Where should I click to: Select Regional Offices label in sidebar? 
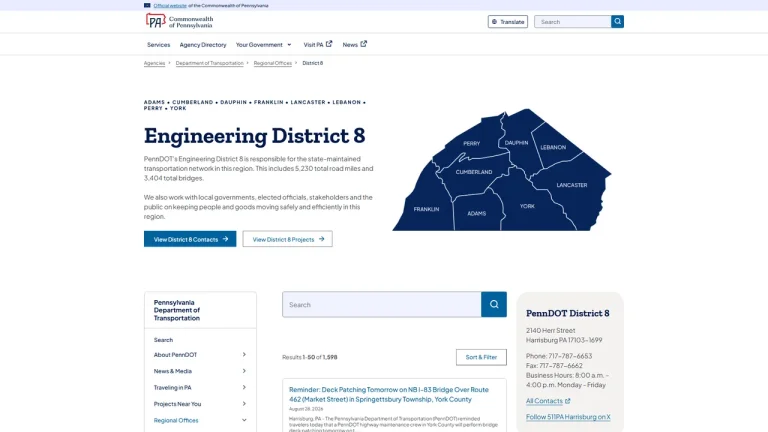(x=176, y=420)
